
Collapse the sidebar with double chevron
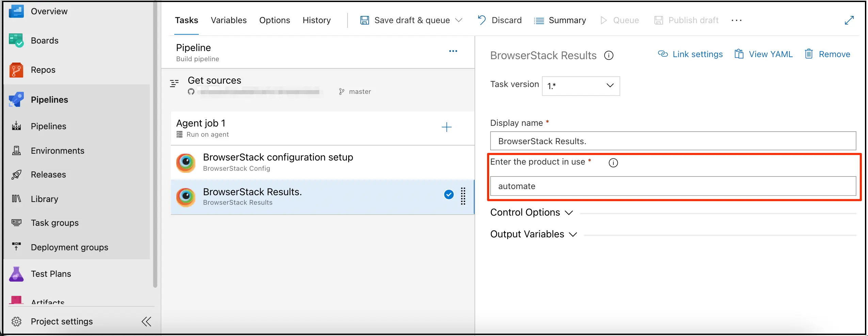(146, 321)
